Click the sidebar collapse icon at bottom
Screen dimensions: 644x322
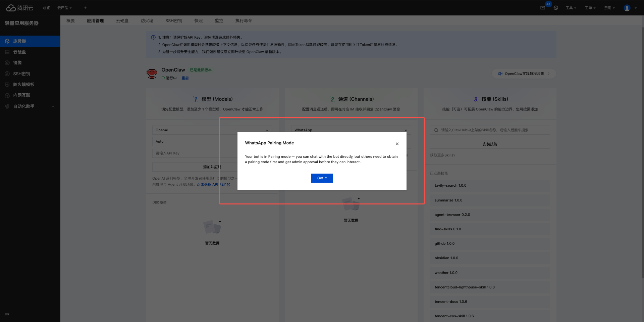coord(7,315)
